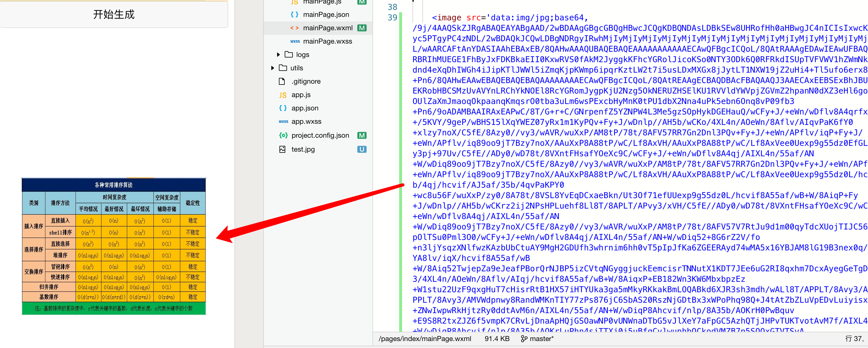Click the sorting algorithms table image
Screen dimensions: 868x348
coord(114,246)
